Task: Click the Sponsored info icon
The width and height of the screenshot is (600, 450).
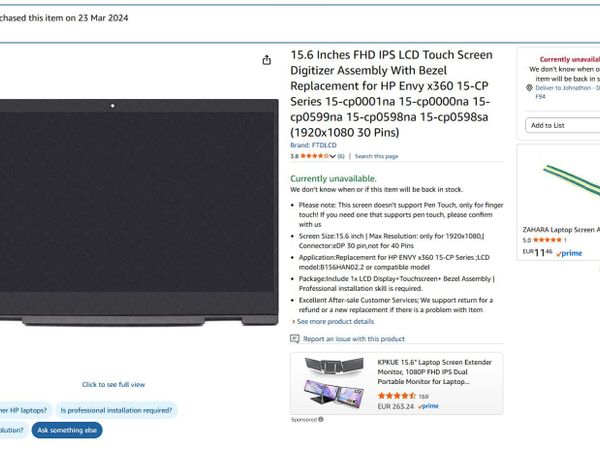Action: pyautogui.click(x=321, y=419)
